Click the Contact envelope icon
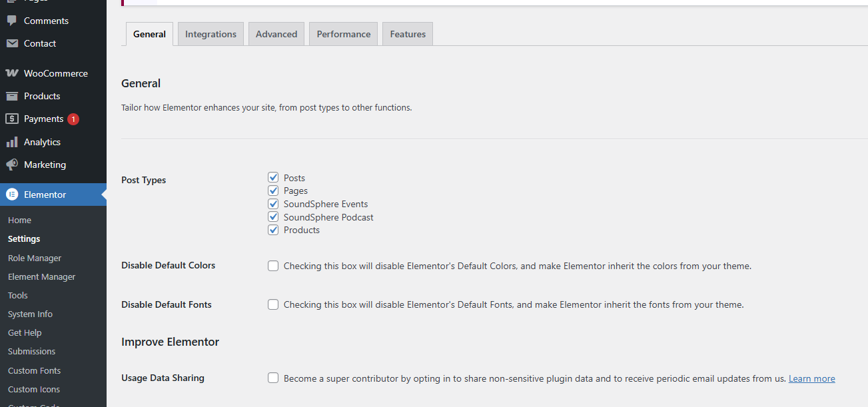This screenshot has height=407, width=868. pyautogui.click(x=12, y=43)
